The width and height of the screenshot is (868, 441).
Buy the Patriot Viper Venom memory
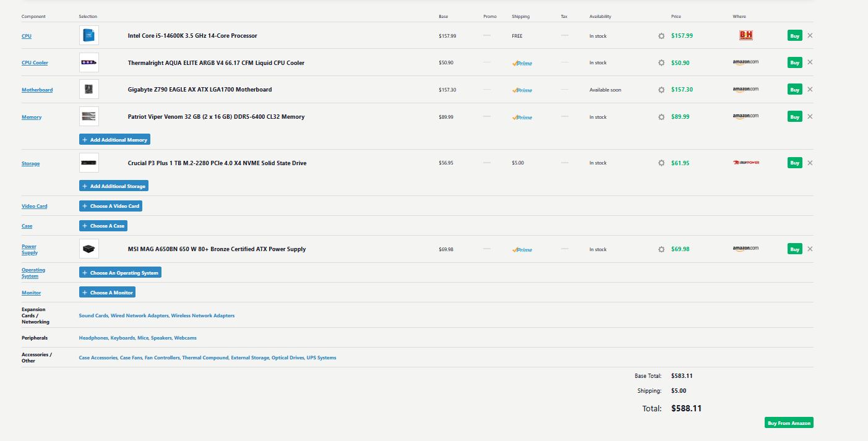pos(795,116)
